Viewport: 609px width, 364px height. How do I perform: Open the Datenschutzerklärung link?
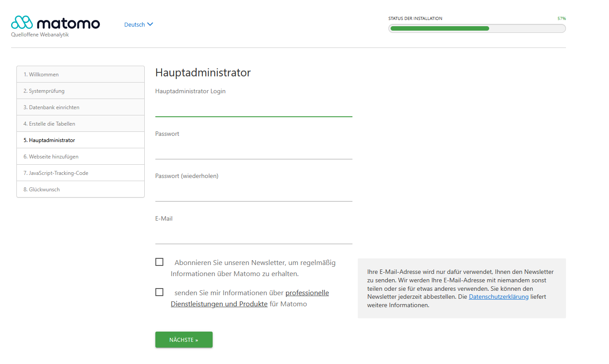point(498,297)
